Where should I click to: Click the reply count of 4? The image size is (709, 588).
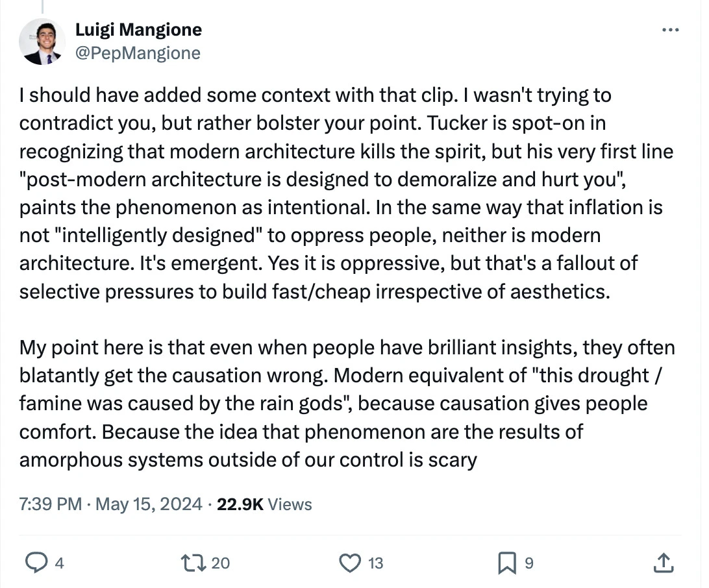tap(59, 563)
